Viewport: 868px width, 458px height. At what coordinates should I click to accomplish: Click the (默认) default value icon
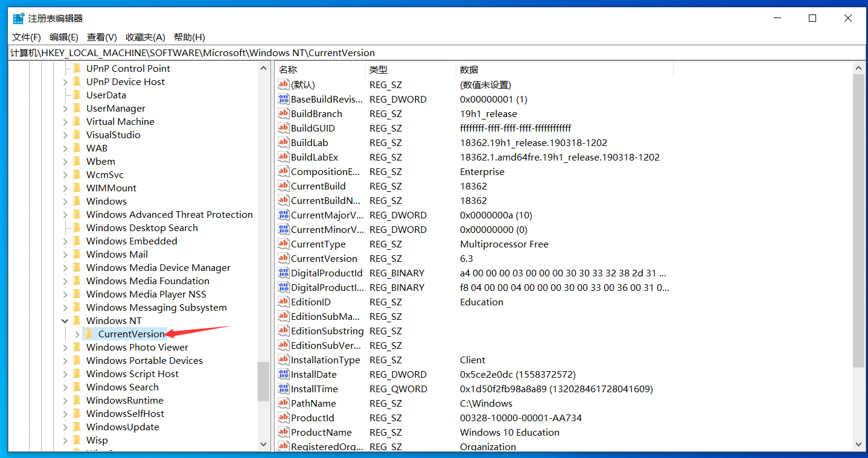click(283, 84)
